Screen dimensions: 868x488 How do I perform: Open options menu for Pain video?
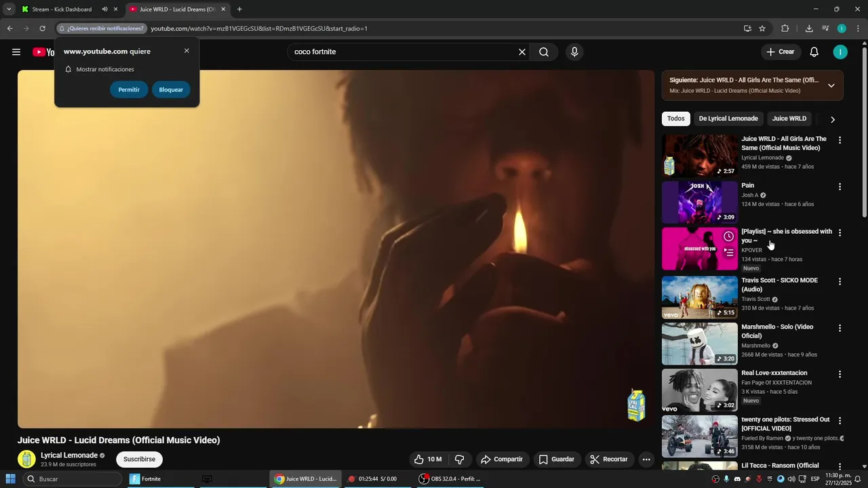(x=840, y=186)
